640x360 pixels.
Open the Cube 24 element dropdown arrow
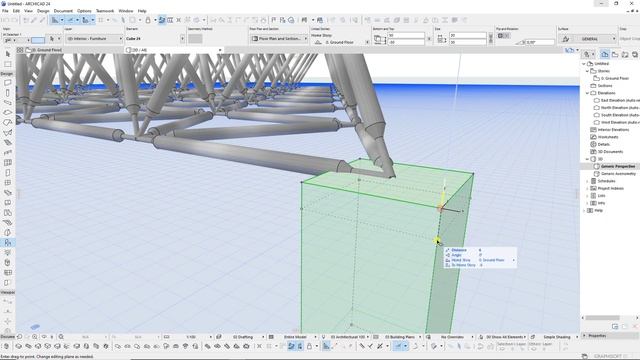coord(182,39)
